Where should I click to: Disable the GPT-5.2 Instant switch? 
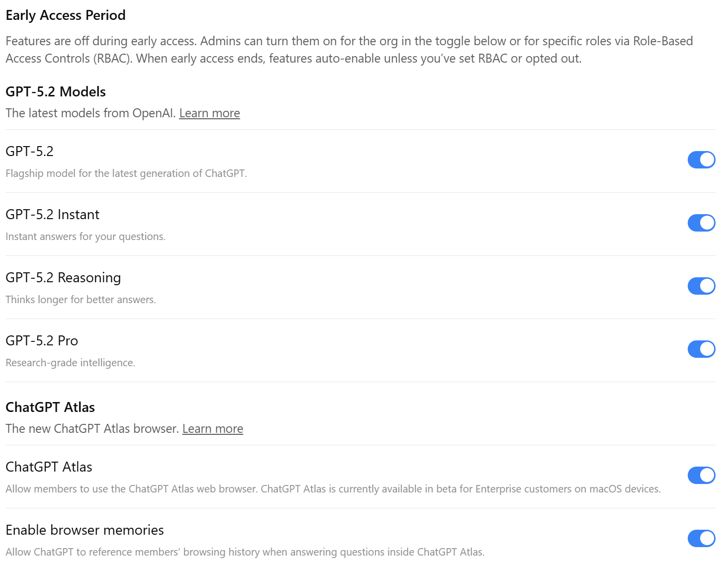point(701,223)
